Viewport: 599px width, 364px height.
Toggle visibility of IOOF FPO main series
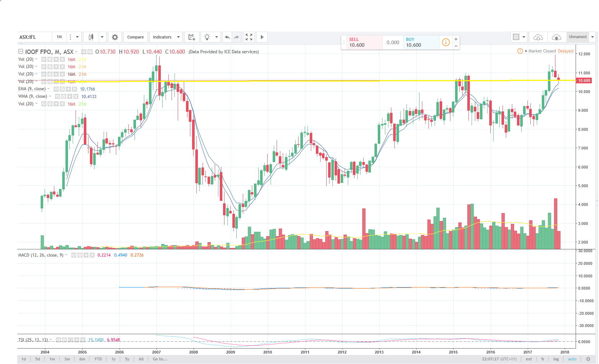(84, 52)
